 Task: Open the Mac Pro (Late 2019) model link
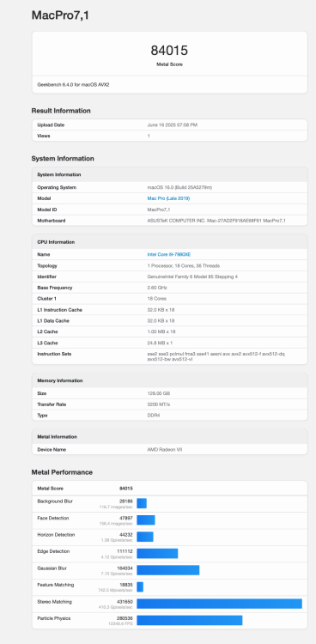coord(168,198)
